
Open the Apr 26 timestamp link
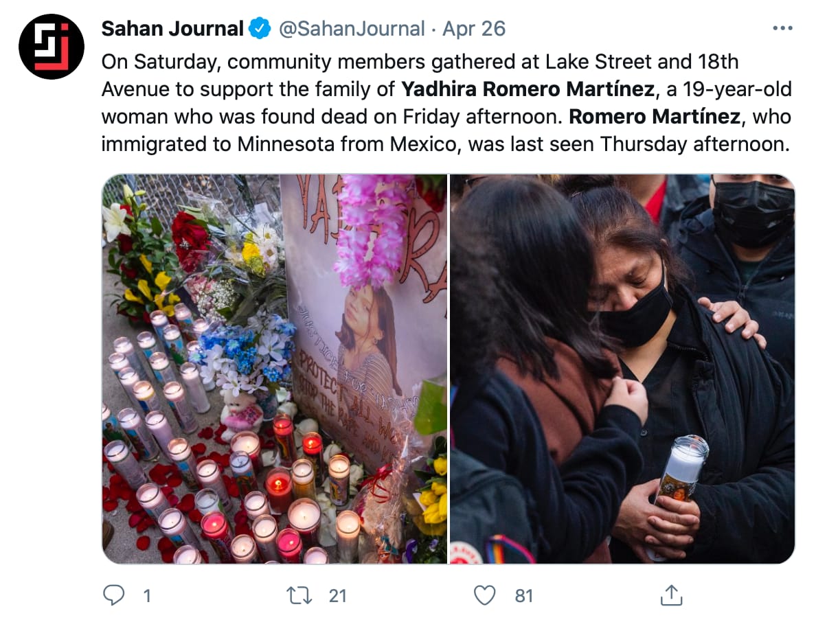click(x=473, y=29)
